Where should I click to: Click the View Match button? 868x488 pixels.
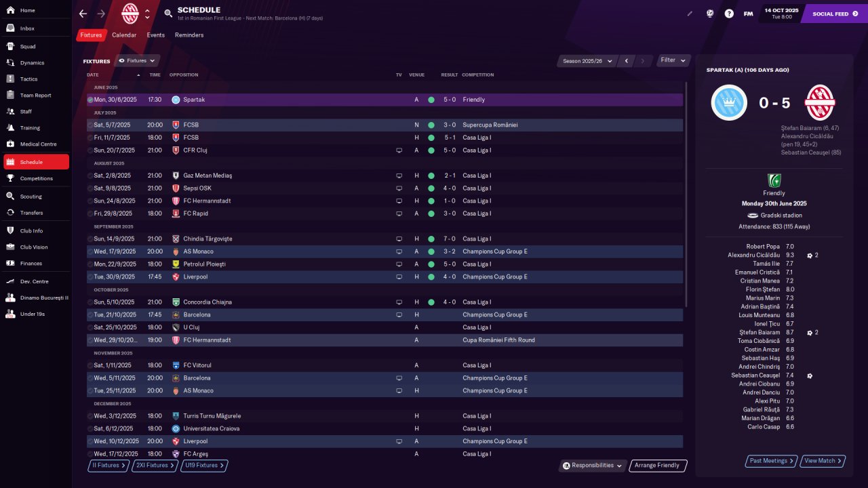[x=823, y=461]
